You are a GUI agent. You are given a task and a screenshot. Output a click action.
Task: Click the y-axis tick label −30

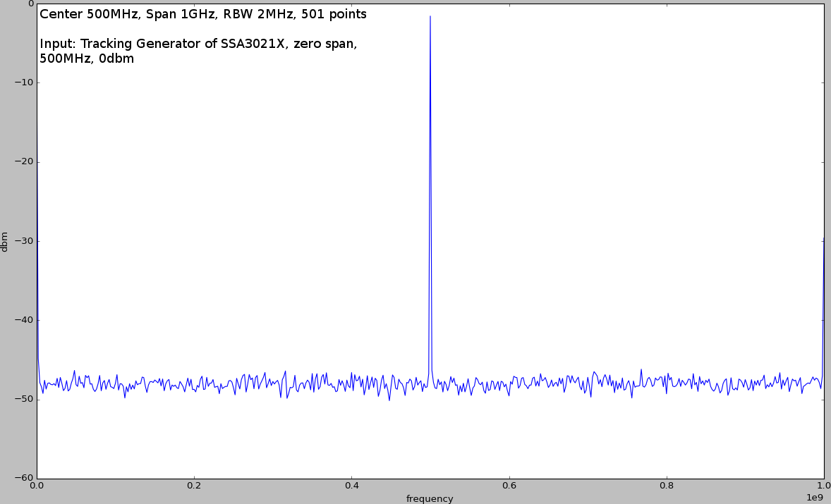click(23, 241)
